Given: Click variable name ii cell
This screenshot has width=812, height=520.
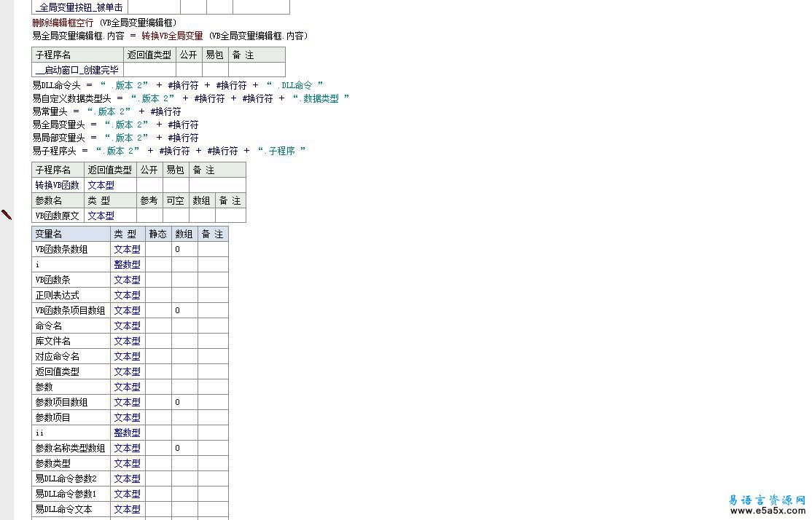Looking at the screenshot, I should click(71, 433).
